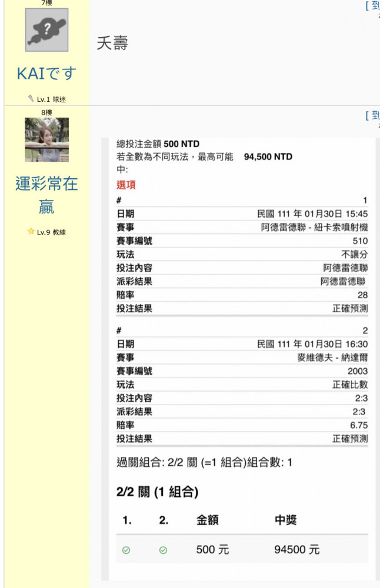This screenshot has width=380, height=588.
Task: Click the 94500 元 winnings cell
Action: [x=297, y=550]
